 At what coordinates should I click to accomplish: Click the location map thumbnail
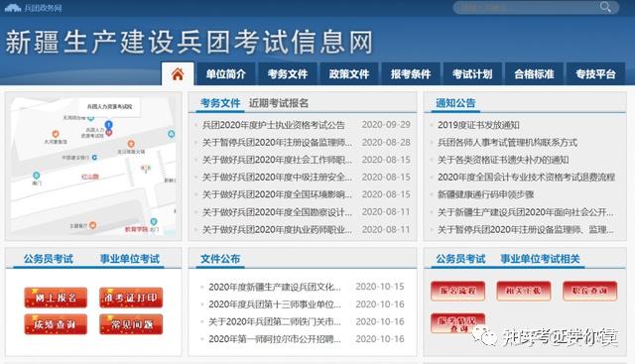pyautogui.click(x=93, y=166)
